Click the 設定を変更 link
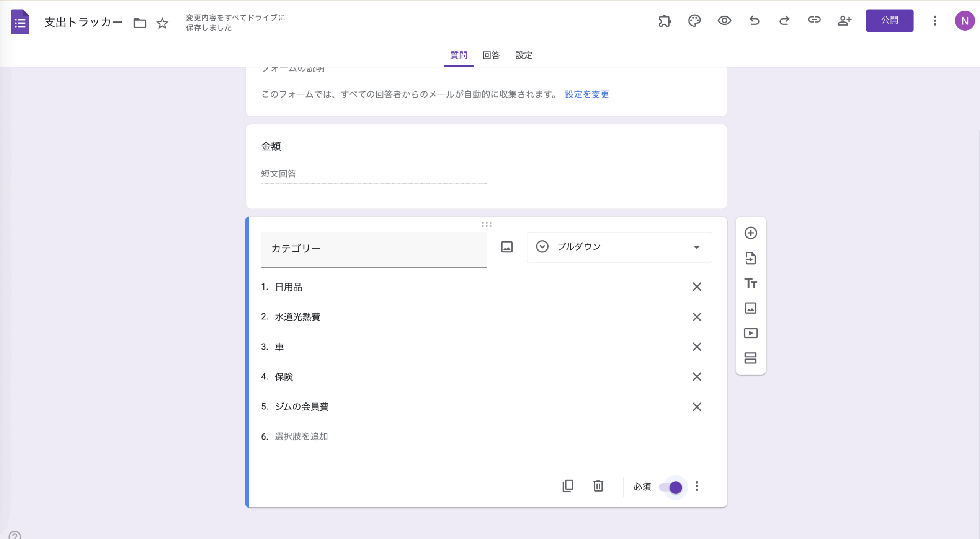 click(587, 94)
